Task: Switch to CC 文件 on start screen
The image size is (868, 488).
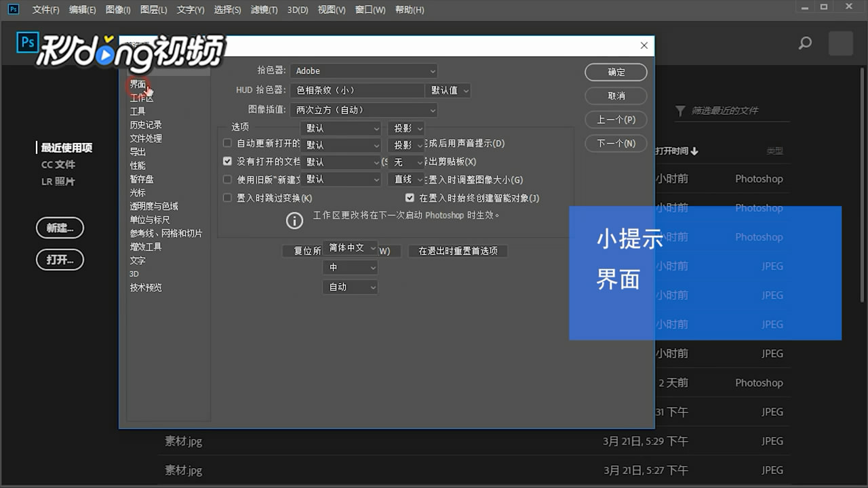Action: click(58, 165)
